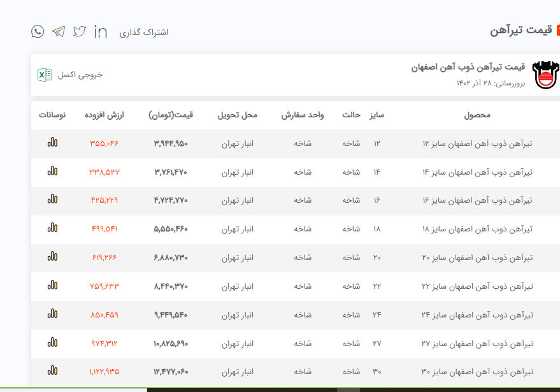This screenshot has width=560, height=392.
Task: Open تیرآهن ذوب آهن اصفهان سایز ۲۰ product
Action: (x=477, y=258)
